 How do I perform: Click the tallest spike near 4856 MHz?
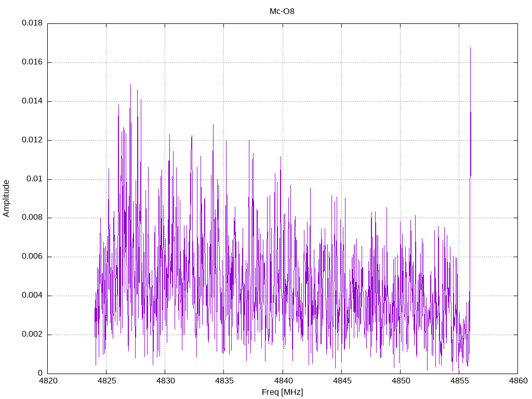click(x=470, y=112)
